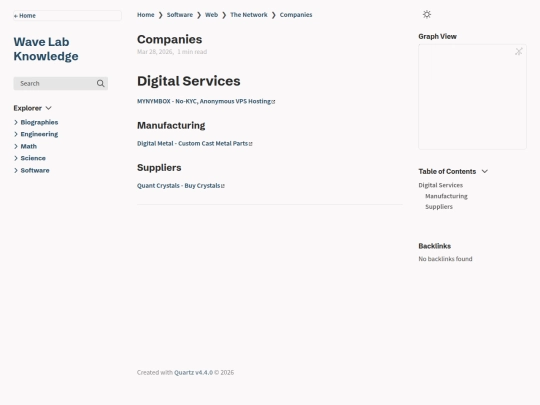Click the external-link icon after Digital Metal link

(x=251, y=144)
